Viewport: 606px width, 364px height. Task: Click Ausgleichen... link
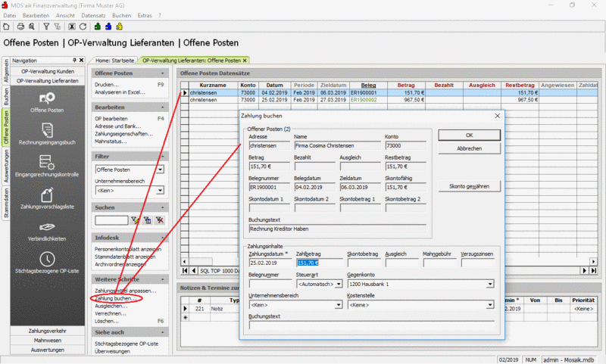coord(111,306)
